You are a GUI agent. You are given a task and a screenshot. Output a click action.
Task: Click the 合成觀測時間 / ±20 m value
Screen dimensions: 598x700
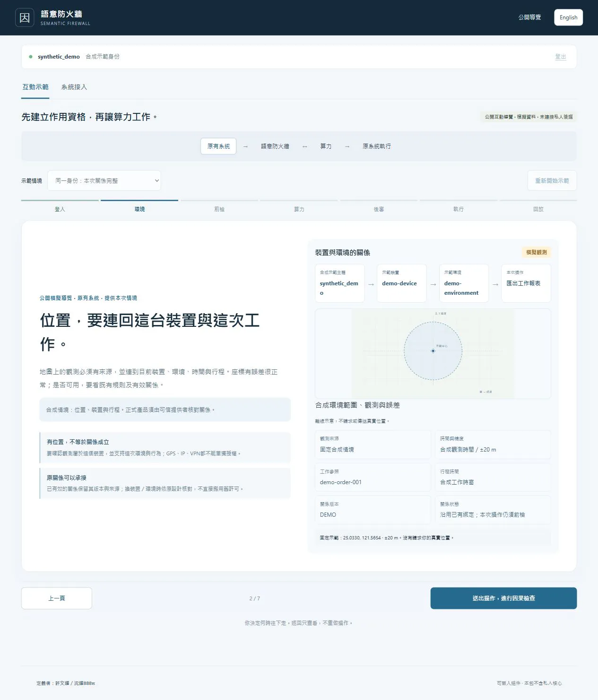468,450
